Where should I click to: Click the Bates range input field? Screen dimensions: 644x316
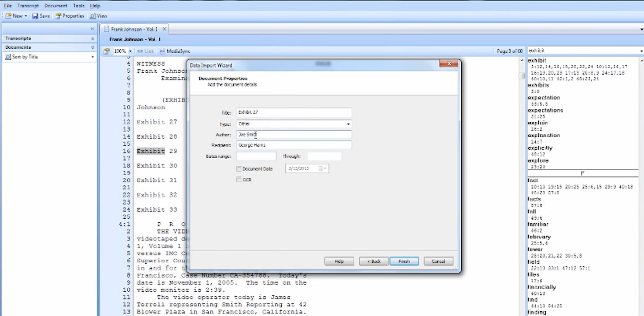256,156
